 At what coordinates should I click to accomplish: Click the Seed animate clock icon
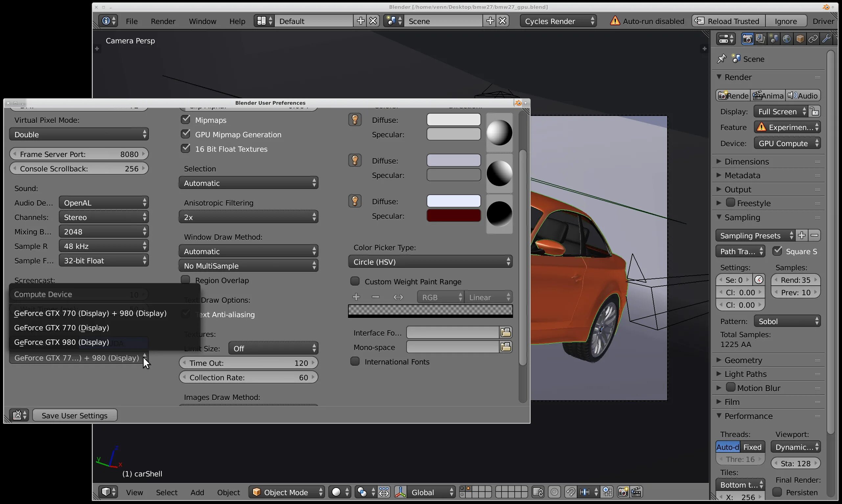pos(759,280)
